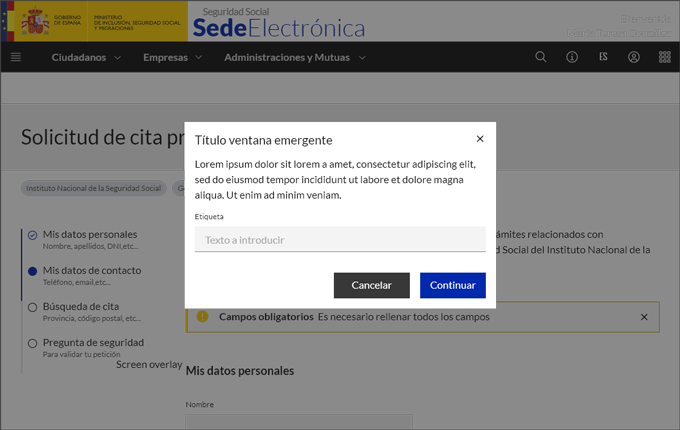Click the Sede Electrónica logo
680x430 pixels.
click(278, 22)
